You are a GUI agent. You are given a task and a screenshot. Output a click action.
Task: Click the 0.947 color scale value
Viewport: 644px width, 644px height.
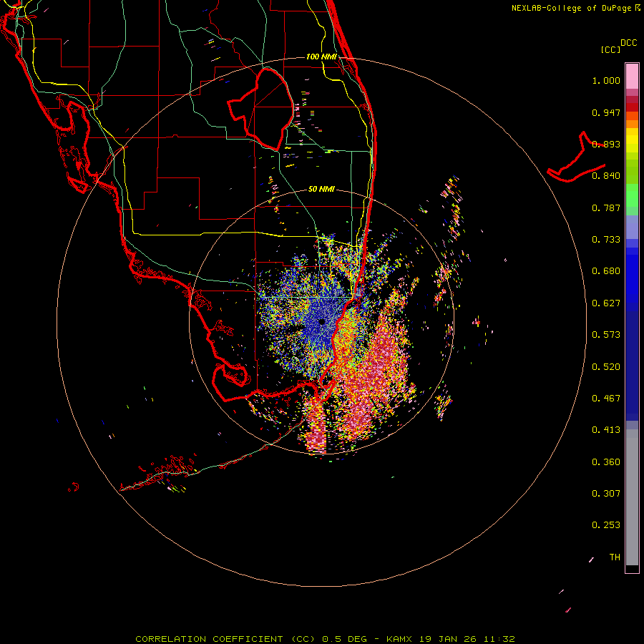pyautogui.click(x=606, y=112)
